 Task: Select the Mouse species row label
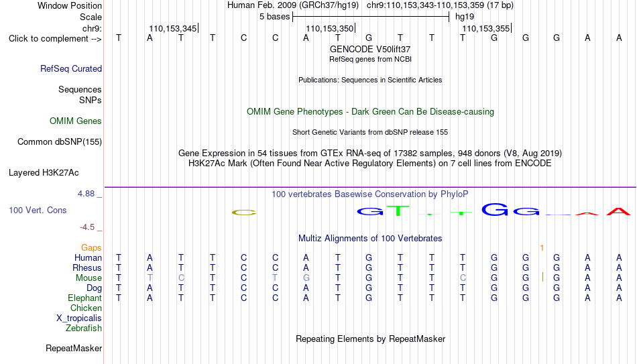click(x=89, y=278)
